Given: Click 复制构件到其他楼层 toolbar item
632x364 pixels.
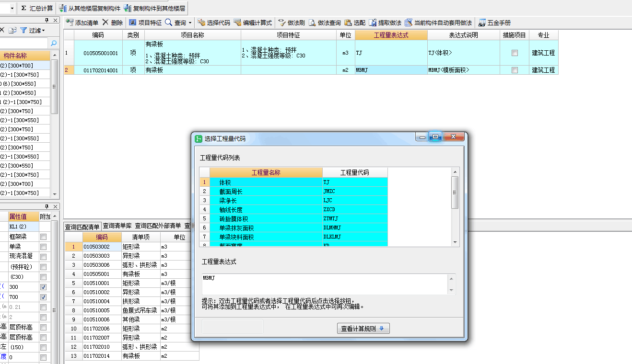Looking at the screenshot, I should (154, 8).
